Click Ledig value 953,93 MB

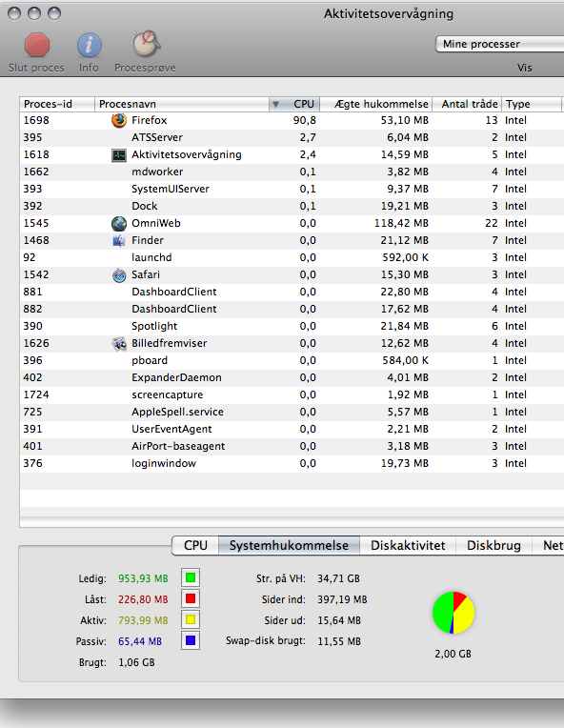[x=143, y=578]
